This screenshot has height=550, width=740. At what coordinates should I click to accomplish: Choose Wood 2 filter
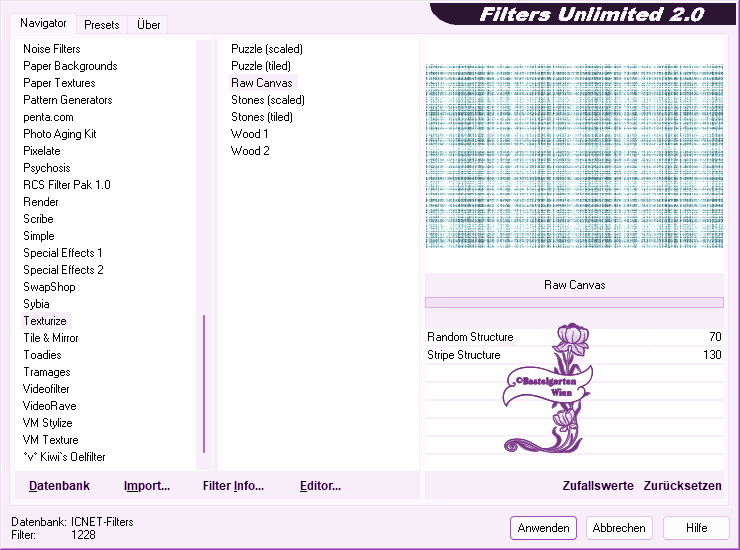coord(250,151)
